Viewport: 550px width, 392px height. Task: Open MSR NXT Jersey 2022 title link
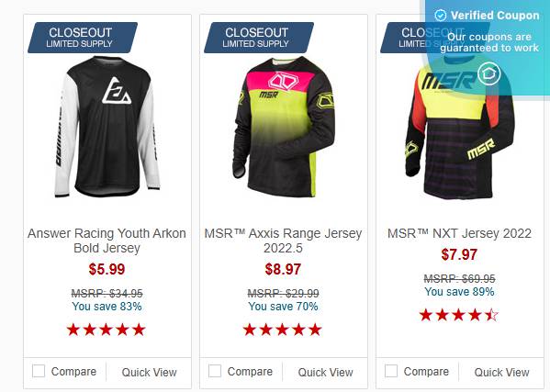point(459,233)
